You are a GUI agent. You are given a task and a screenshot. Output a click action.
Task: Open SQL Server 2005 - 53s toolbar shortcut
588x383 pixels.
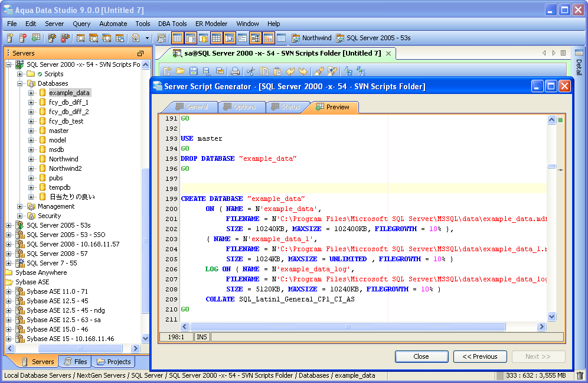pos(373,38)
